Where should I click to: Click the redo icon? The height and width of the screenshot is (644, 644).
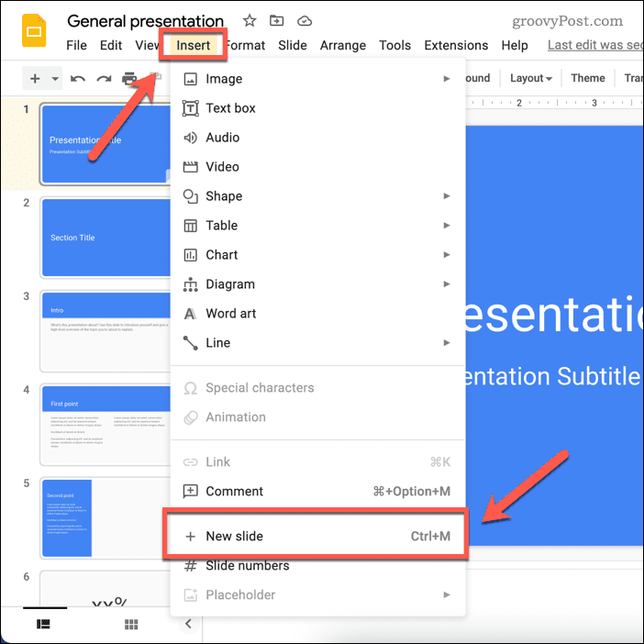(x=104, y=78)
